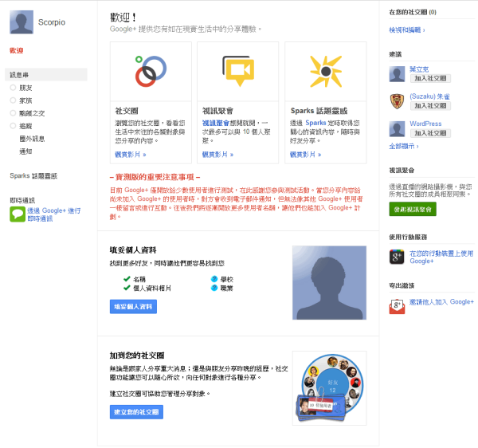Open the 葉立克 profile name link
This screenshot has height=448, width=478.
pos(419,69)
